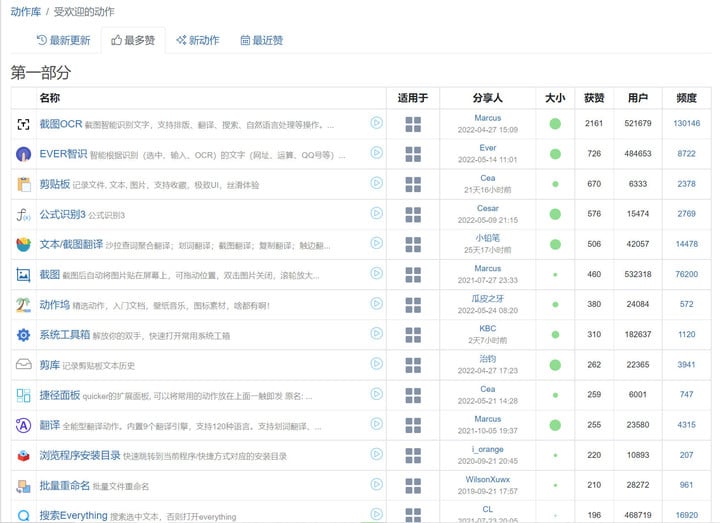Open sharer Marcus profile in 截图OCR row
The image size is (720, 523).
(488, 118)
